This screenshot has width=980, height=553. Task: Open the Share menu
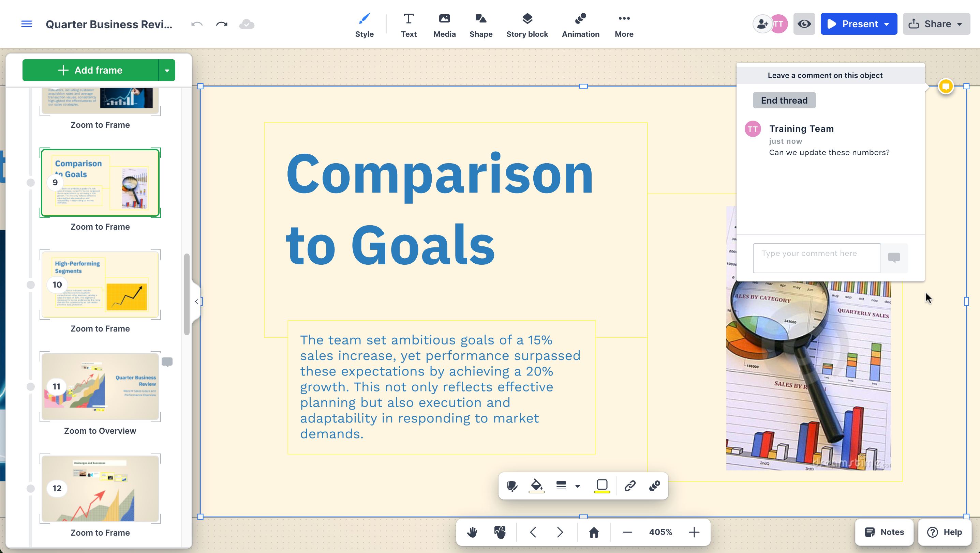coord(936,24)
